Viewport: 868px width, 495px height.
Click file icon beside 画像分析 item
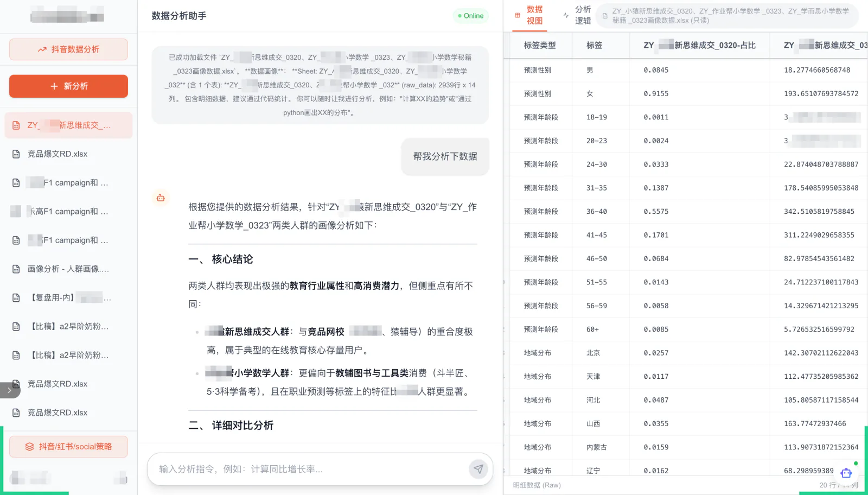coord(16,269)
